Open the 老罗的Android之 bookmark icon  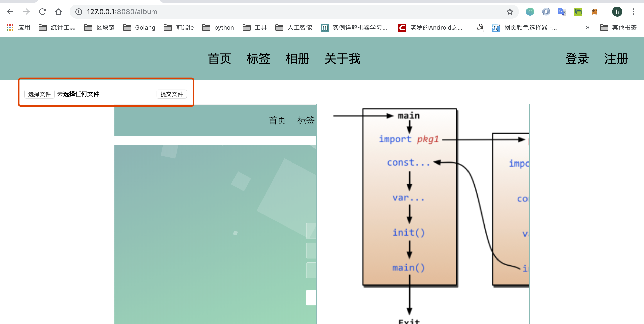click(x=402, y=27)
